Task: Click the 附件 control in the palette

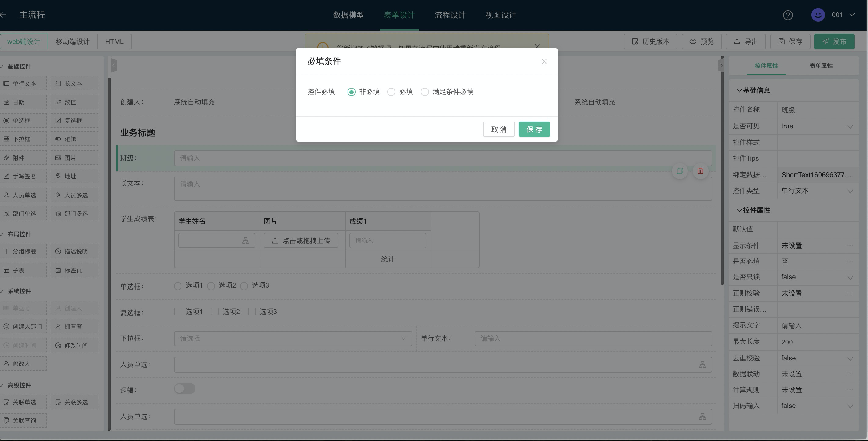Action: tap(23, 158)
